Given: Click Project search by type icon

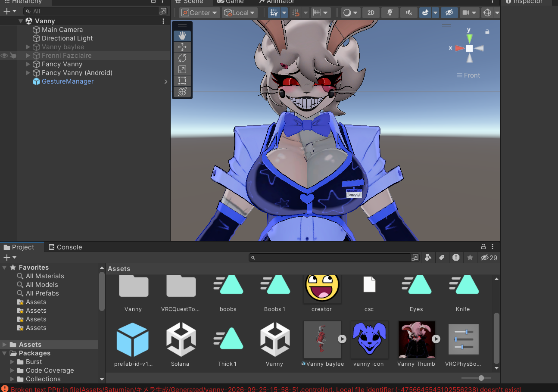Looking at the screenshot, I should coord(428,258).
